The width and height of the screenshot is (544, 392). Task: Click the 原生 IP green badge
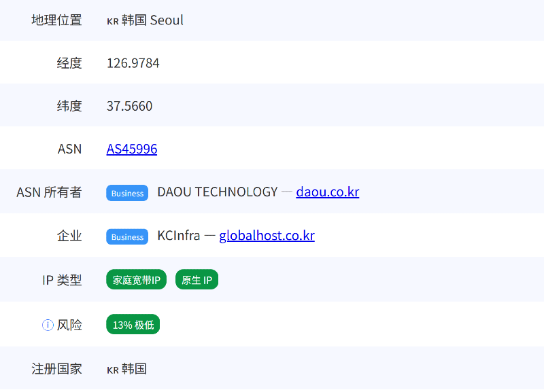(x=197, y=280)
